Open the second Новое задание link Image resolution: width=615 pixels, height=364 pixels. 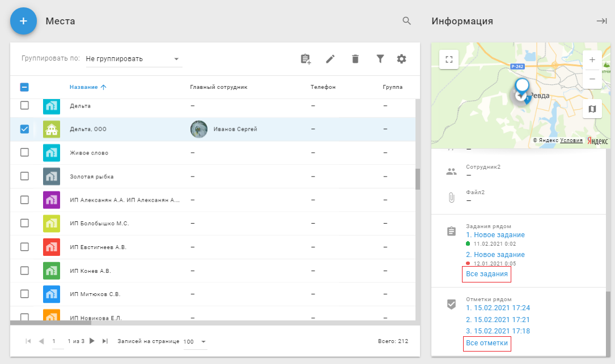pyautogui.click(x=495, y=254)
